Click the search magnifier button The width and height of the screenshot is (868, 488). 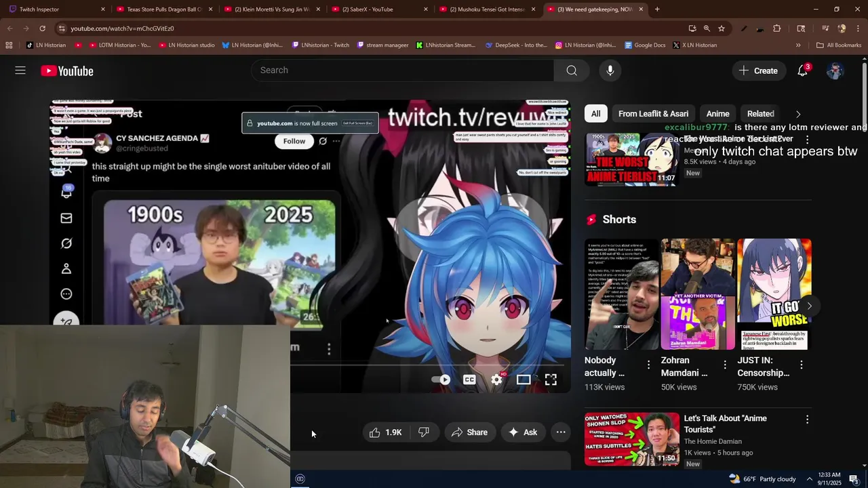[572, 70]
